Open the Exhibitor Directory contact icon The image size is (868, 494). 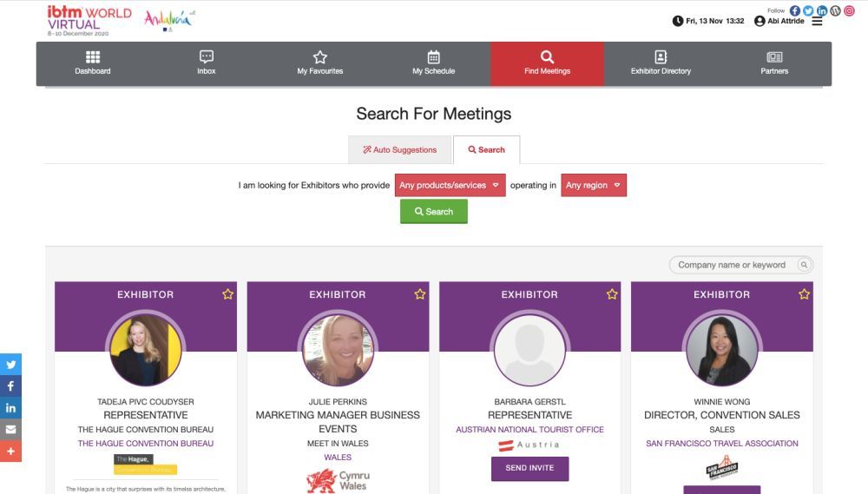[661, 57]
